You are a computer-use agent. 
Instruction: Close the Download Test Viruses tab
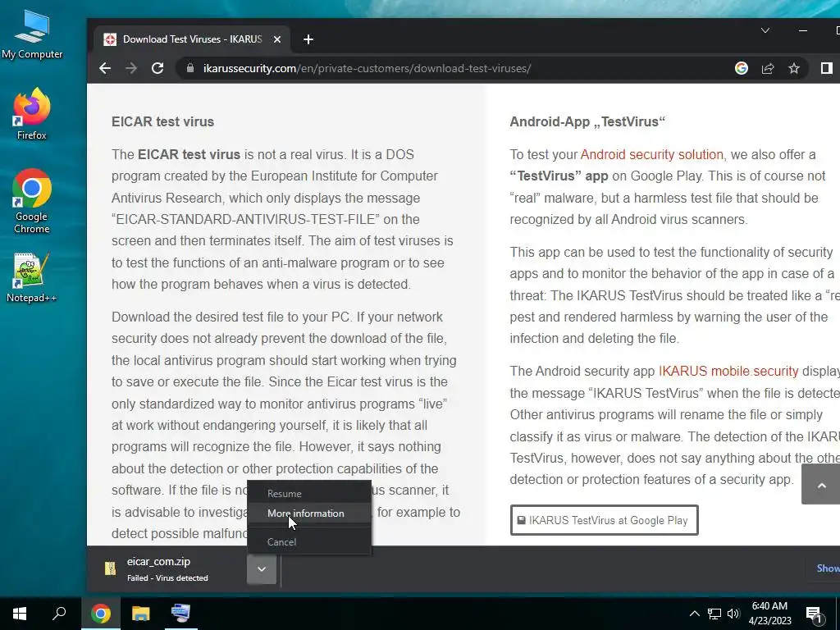[277, 39]
